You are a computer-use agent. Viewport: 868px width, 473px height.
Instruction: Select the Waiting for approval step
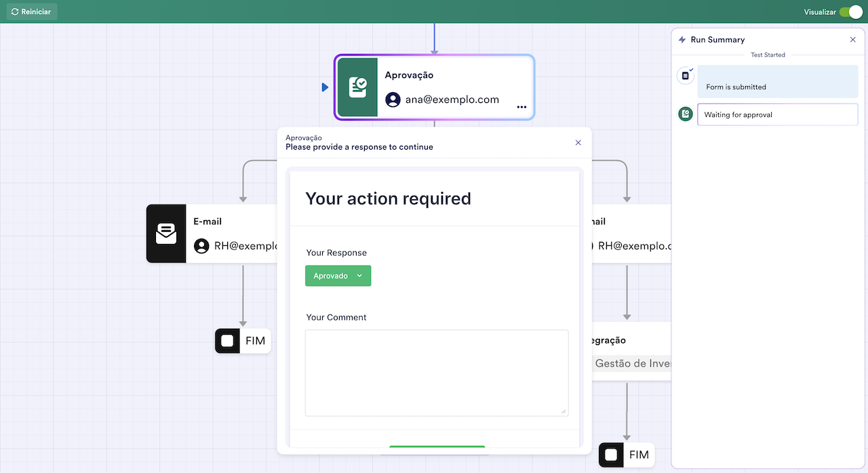click(777, 115)
